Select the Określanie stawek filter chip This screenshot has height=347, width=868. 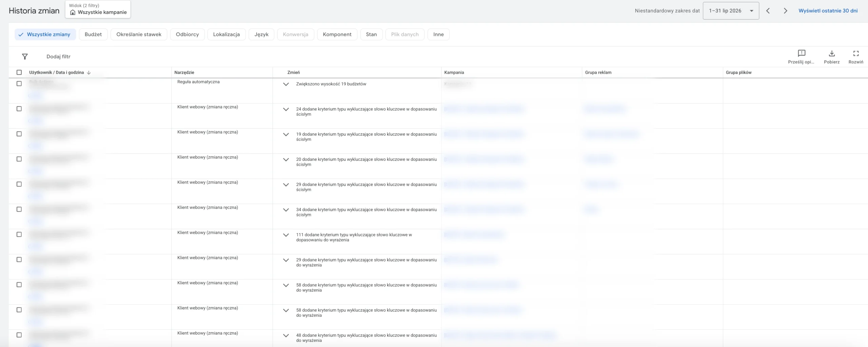139,34
